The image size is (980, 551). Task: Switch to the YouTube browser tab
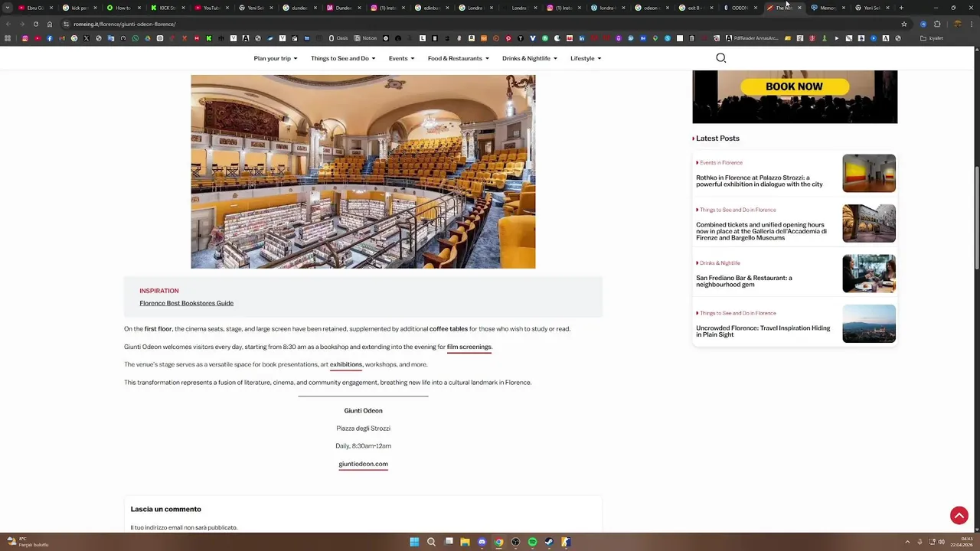211,8
